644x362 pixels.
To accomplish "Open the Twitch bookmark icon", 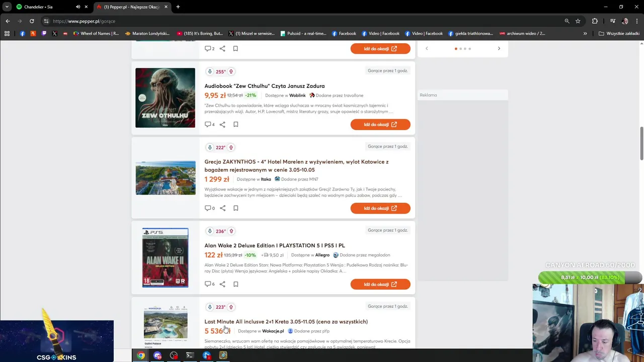I will [x=44, y=34].
